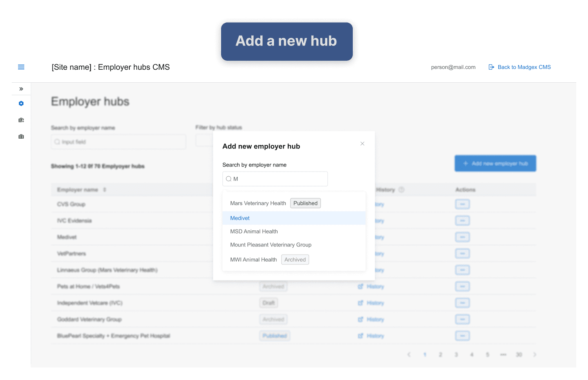Click the Back to Madgex CMS link
The image size is (588, 380).
coord(524,67)
